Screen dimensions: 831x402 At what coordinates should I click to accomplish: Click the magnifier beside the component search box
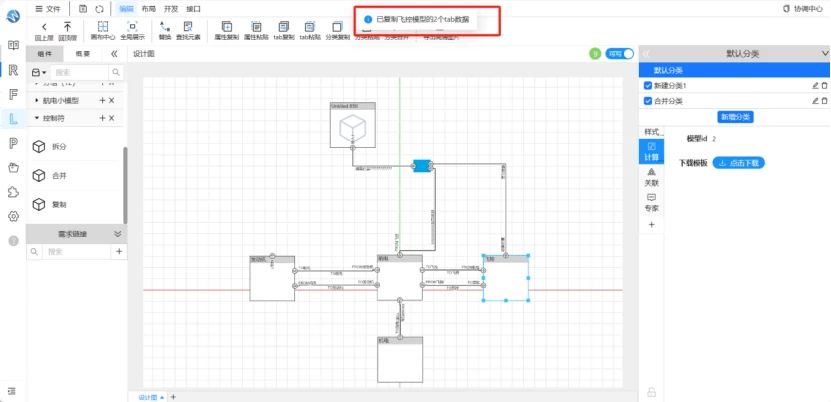tap(116, 73)
